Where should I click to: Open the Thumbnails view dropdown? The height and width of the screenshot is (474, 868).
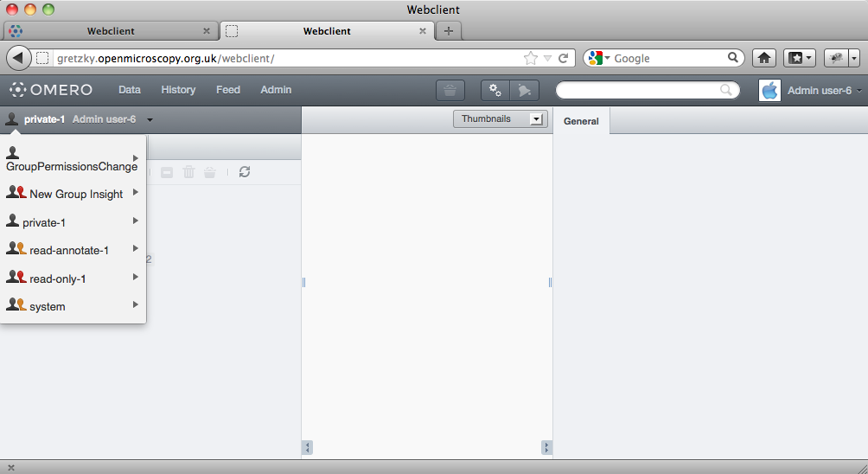pyautogui.click(x=501, y=119)
